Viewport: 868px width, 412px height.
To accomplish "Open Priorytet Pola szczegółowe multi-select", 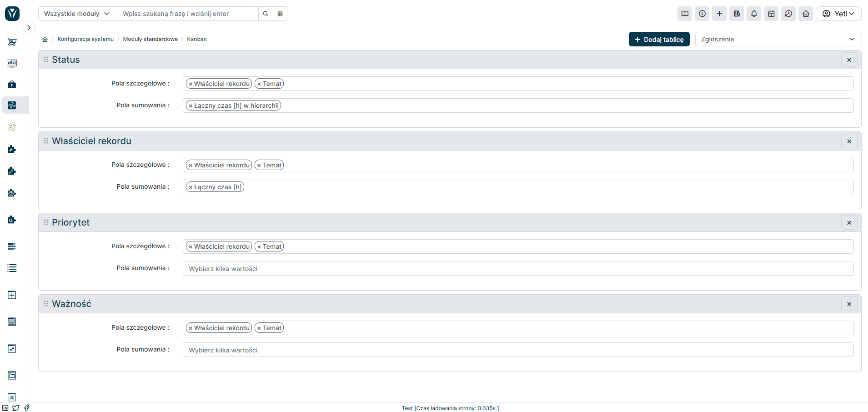I will [x=518, y=246].
